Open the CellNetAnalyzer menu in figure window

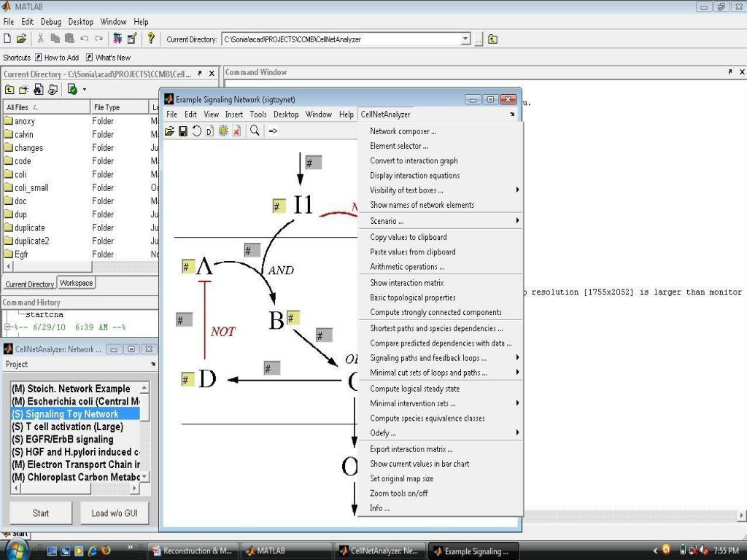pos(385,114)
